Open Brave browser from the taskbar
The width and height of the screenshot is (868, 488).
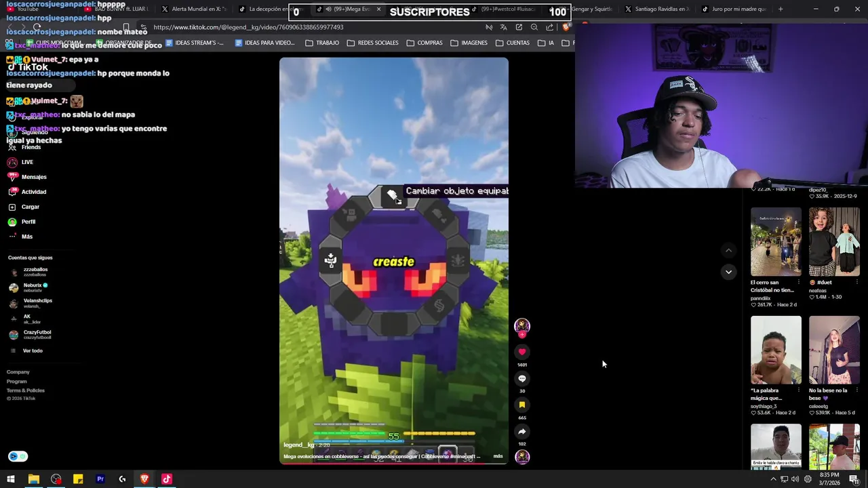click(x=144, y=479)
